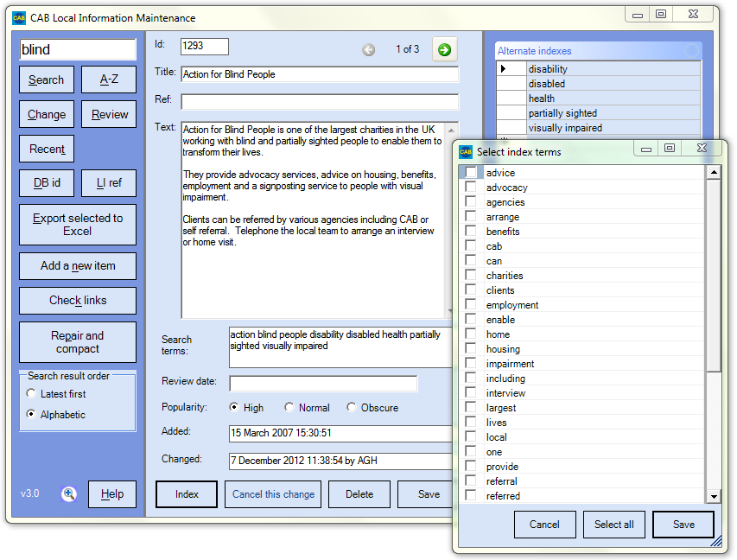Click the zoom magnifier icon near v3.0

[x=68, y=493]
